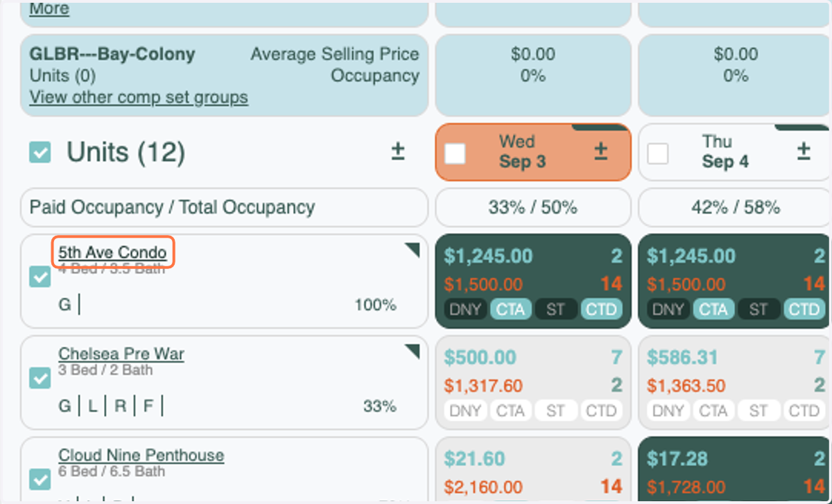Image resolution: width=832 pixels, height=504 pixels.
Task: Open the Chelsea Pre War unit link
Action: (x=121, y=354)
